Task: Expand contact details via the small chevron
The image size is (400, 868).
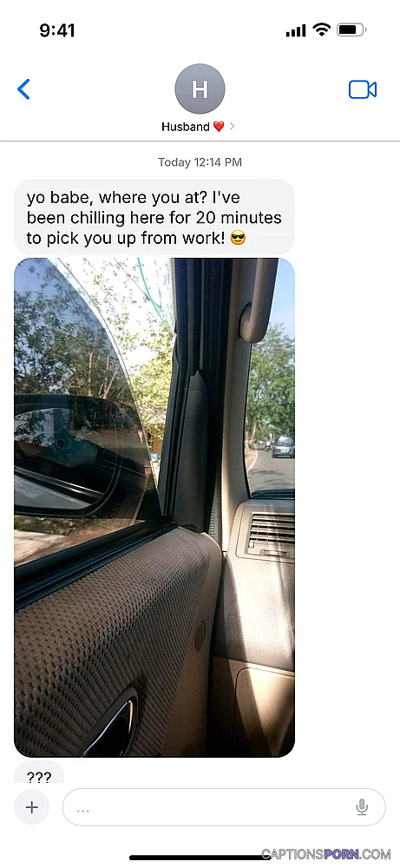Action: (x=232, y=127)
